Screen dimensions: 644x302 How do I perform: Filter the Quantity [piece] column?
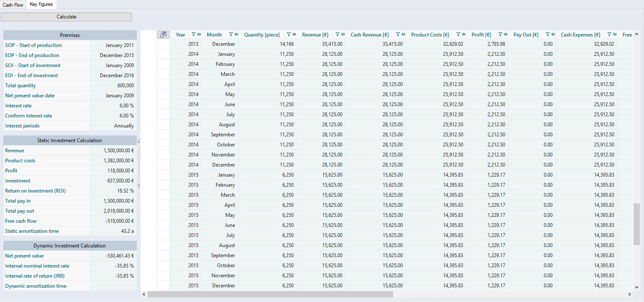(x=289, y=35)
